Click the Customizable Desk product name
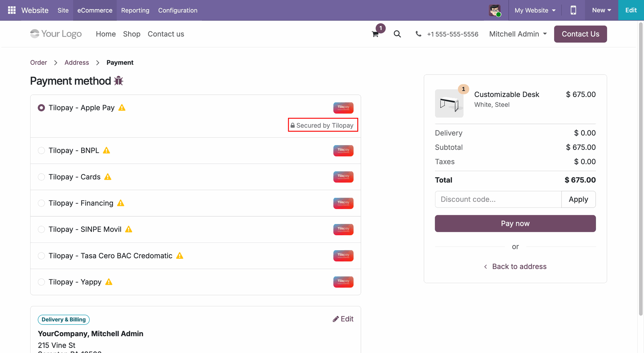This screenshot has height=353, width=644. tap(506, 95)
